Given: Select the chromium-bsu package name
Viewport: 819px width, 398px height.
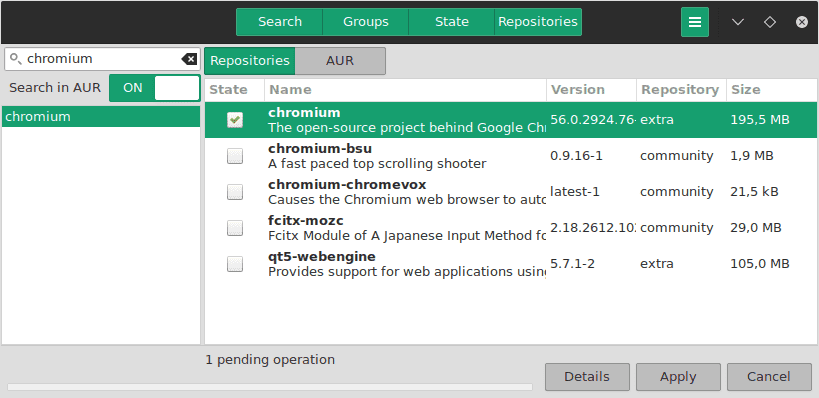Looking at the screenshot, I should tap(320, 148).
